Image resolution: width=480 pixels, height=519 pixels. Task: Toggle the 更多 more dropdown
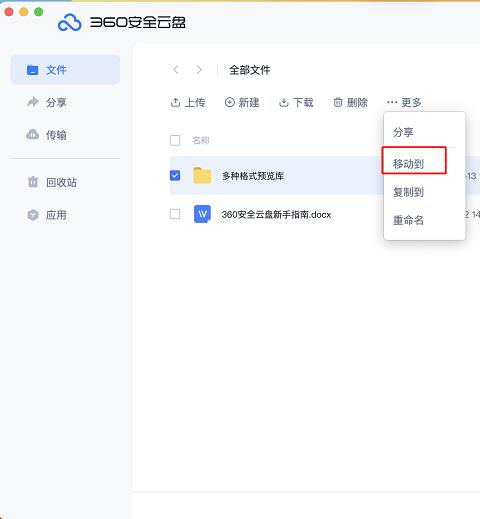(x=404, y=102)
